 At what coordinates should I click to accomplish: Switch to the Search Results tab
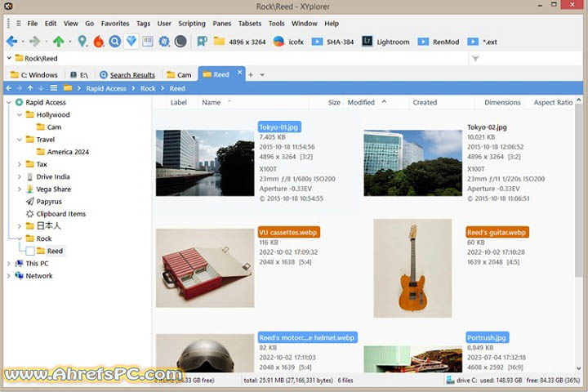[x=127, y=74]
